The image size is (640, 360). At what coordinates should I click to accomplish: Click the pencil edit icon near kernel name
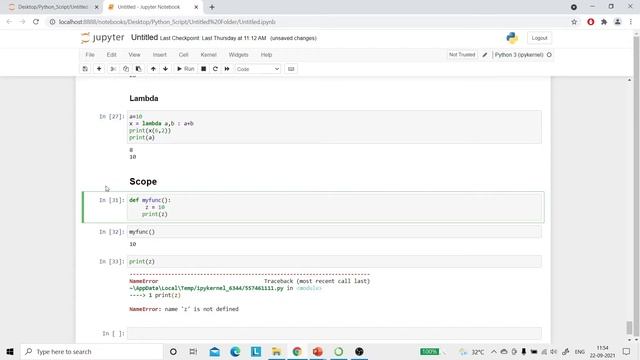(x=484, y=55)
